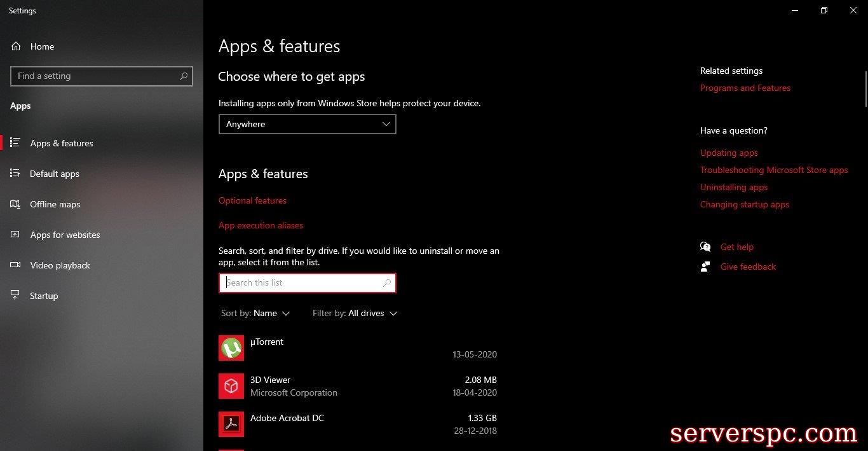868x451 pixels.
Task: Switch to Apps for websites page
Action: click(x=65, y=235)
